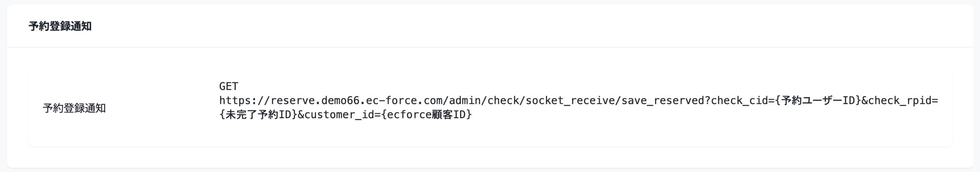
Task: Select the {ecforce顧客ID} placeholder
Action: click(426, 115)
